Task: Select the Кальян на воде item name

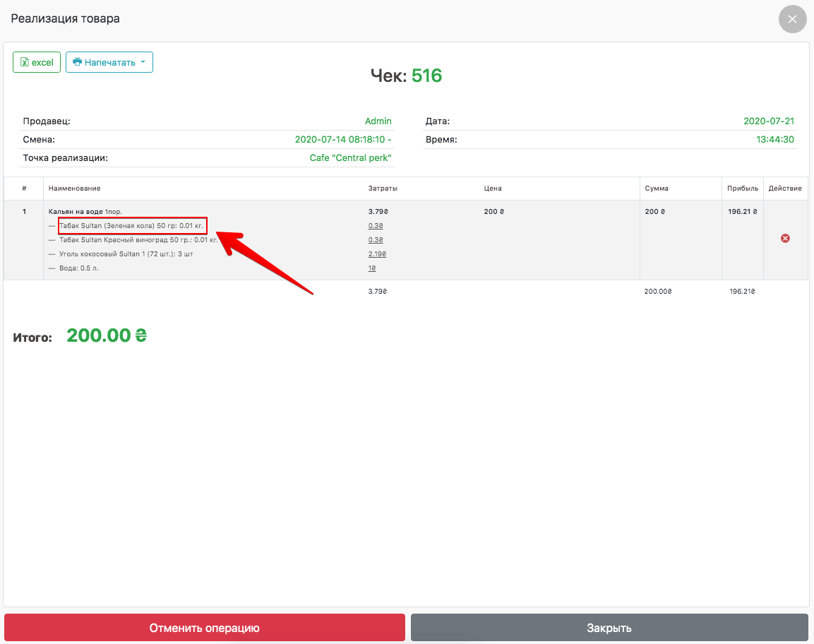Action: tap(76, 211)
